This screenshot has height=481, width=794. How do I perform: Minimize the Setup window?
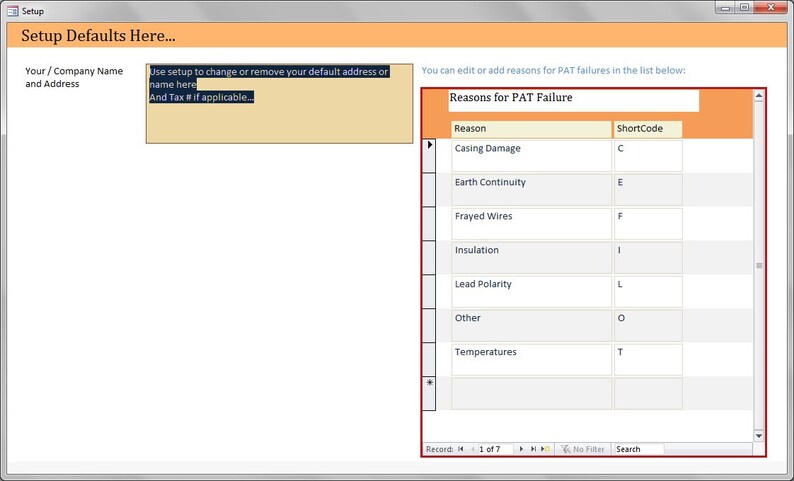726,8
